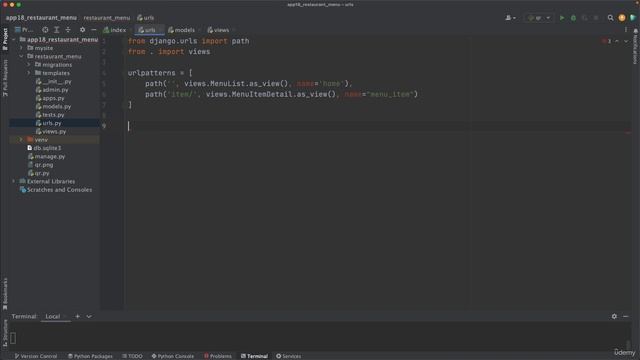Toggle Bookmarks tool window button
640x360 pixels.
(5, 294)
